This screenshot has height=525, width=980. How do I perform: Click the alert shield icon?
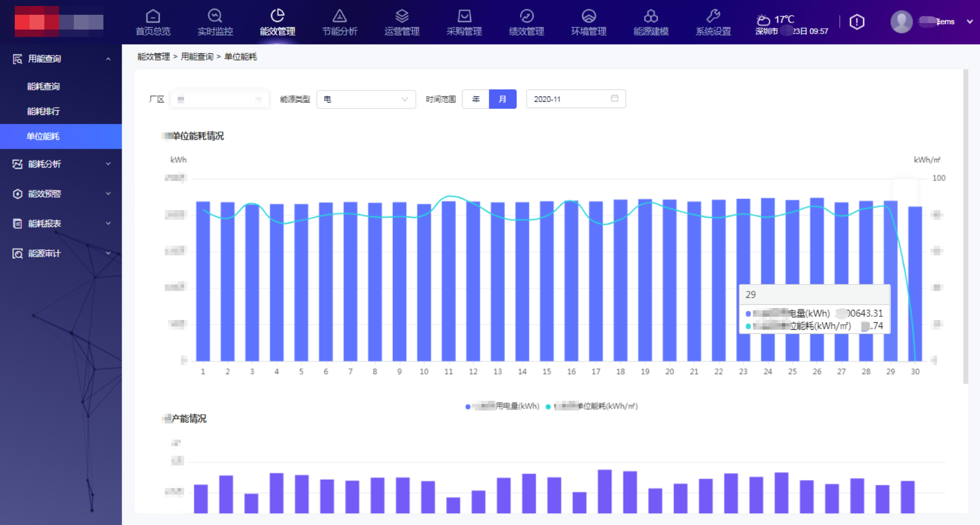click(857, 22)
